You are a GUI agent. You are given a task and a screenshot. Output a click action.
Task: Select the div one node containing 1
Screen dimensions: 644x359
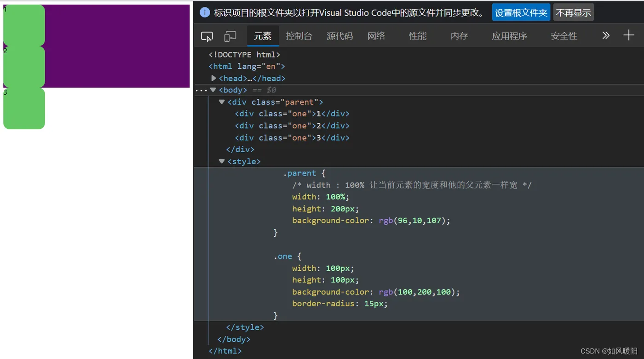(x=292, y=114)
